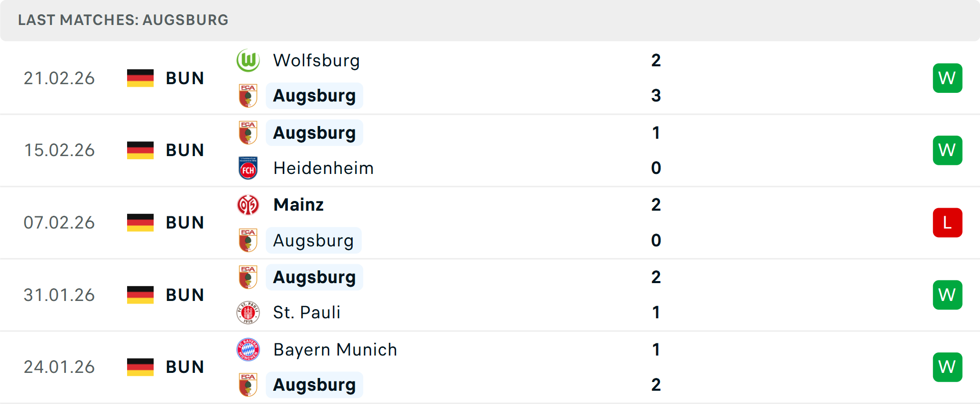This screenshot has height=404, width=980.
Task: Click the German flag beside the 21.02.26 match
Action: click(x=140, y=78)
